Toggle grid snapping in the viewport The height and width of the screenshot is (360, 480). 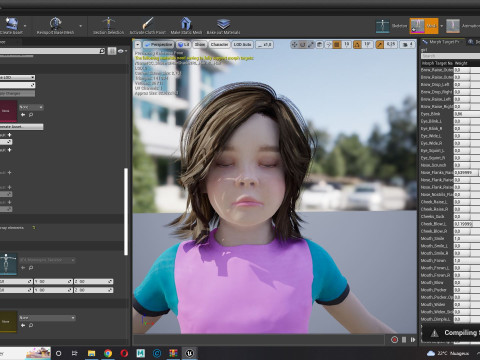337,44
